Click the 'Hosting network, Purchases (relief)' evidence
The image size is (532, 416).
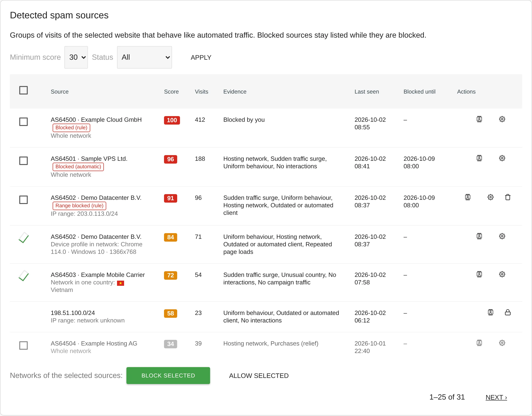click(271, 343)
